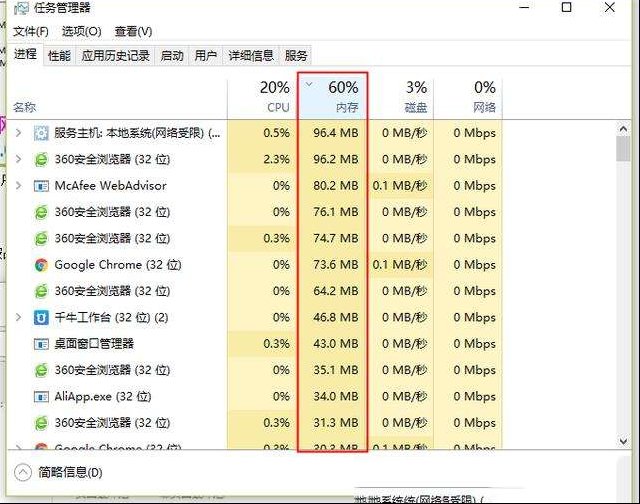Switch to the 启动 tab
The height and width of the screenshot is (504, 640).
[172, 56]
